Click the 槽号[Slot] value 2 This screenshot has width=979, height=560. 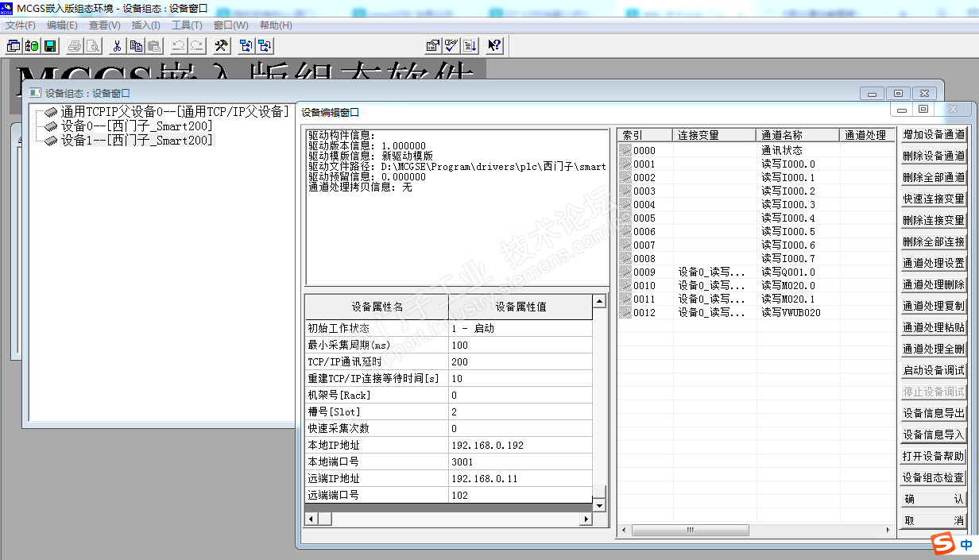[520, 411]
